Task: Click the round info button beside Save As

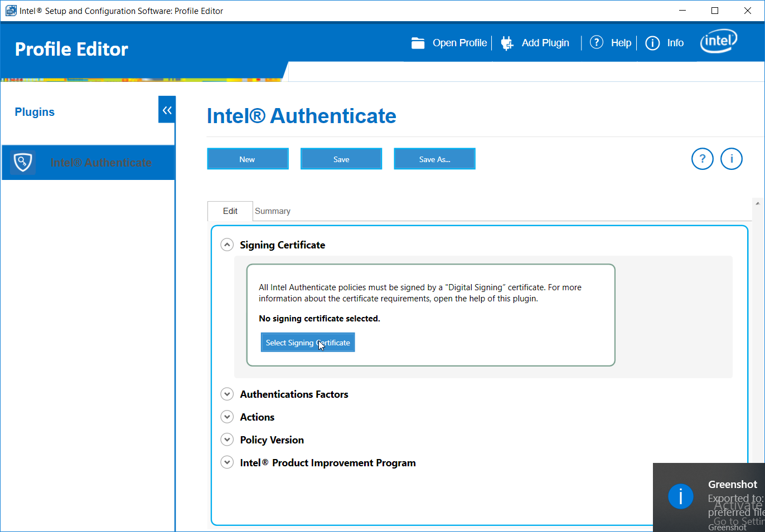Action: coord(732,159)
